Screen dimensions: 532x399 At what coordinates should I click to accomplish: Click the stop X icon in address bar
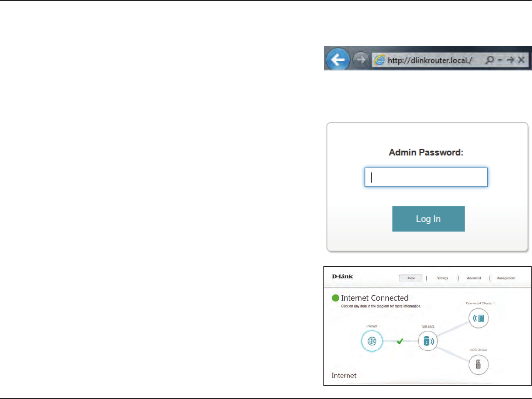click(x=521, y=60)
